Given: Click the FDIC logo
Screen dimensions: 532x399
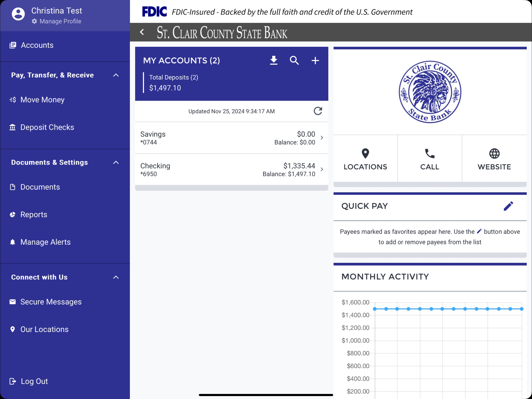Looking at the screenshot, I should [154, 11].
